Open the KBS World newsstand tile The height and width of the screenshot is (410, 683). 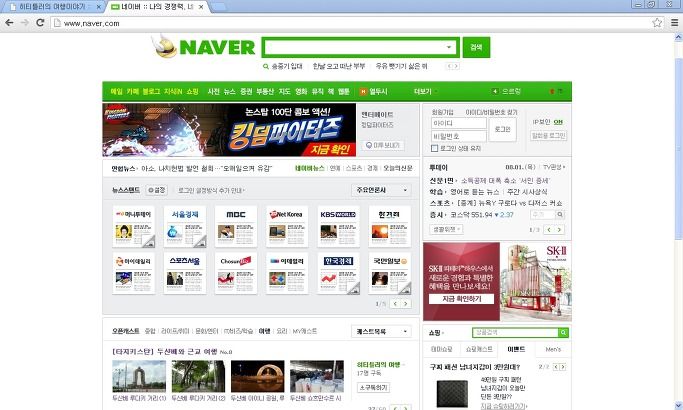coord(338,227)
